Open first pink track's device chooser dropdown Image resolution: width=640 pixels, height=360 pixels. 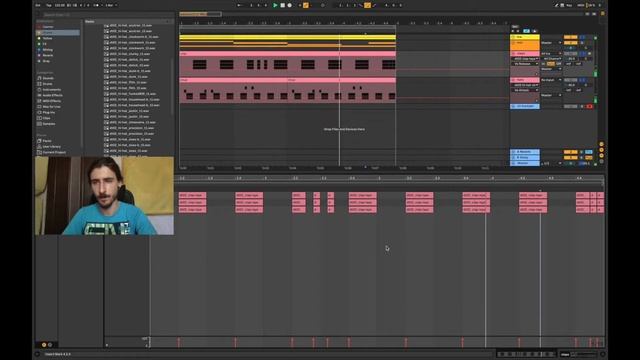click(525, 59)
